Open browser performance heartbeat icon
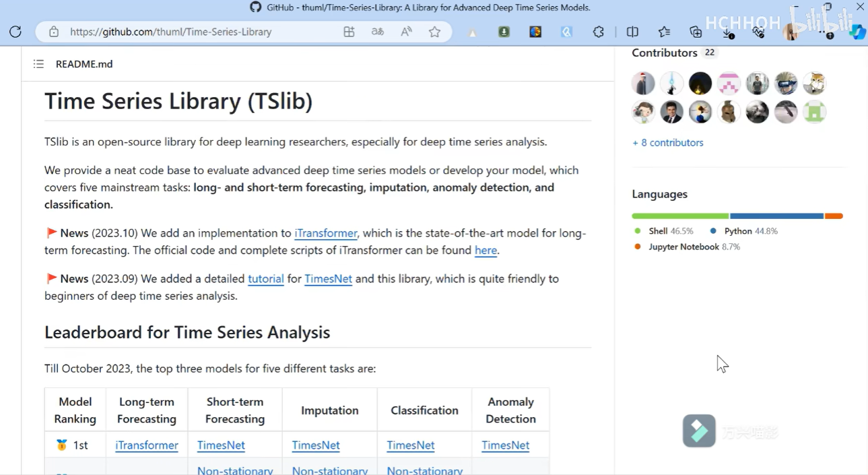 (759, 32)
